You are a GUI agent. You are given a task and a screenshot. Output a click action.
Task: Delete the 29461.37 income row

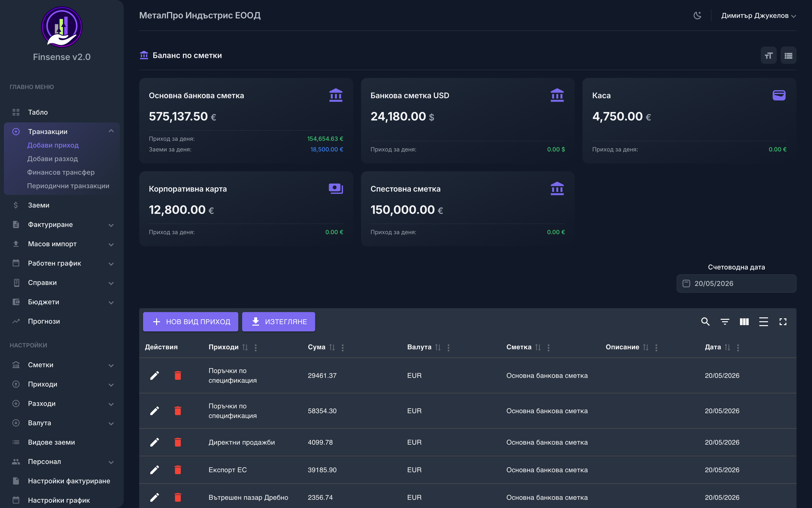pyautogui.click(x=178, y=375)
